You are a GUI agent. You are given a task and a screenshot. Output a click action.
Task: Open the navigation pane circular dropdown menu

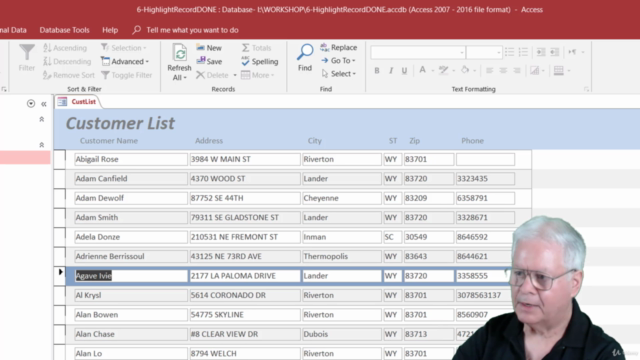tap(31, 104)
